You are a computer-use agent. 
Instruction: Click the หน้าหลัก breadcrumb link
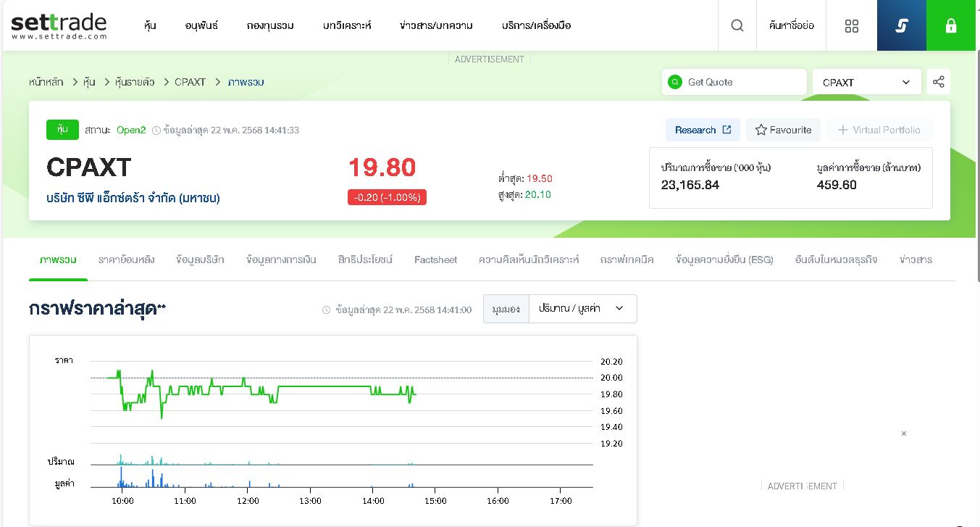coord(46,82)
